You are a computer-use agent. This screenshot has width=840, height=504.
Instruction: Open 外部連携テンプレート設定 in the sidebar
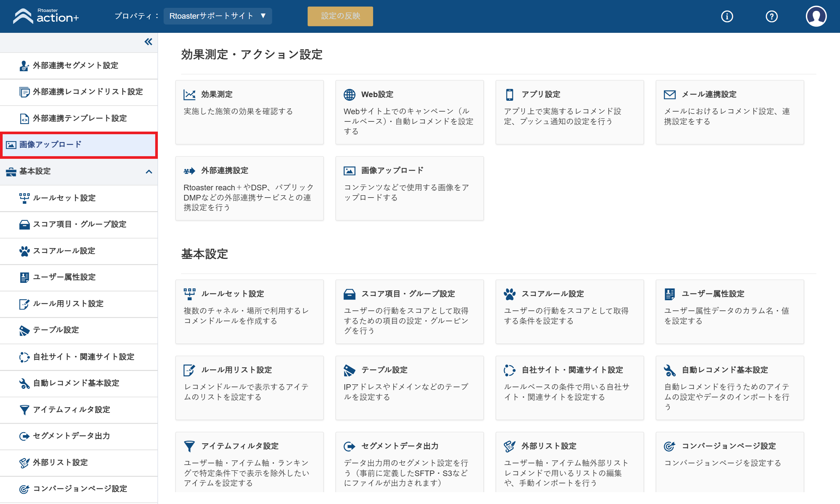pyautogui.click(x=79, y=118)
